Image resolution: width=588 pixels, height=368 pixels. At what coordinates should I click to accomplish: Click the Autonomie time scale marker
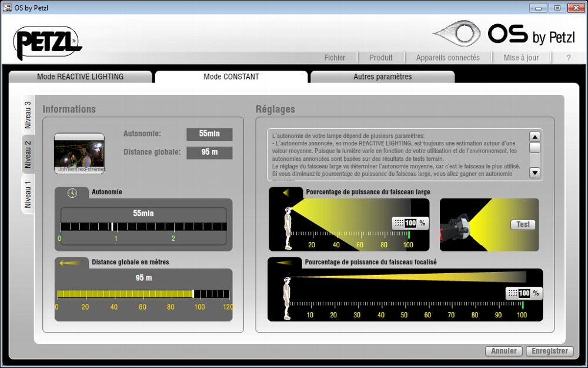pyautogui.click(x=112, y=227)
